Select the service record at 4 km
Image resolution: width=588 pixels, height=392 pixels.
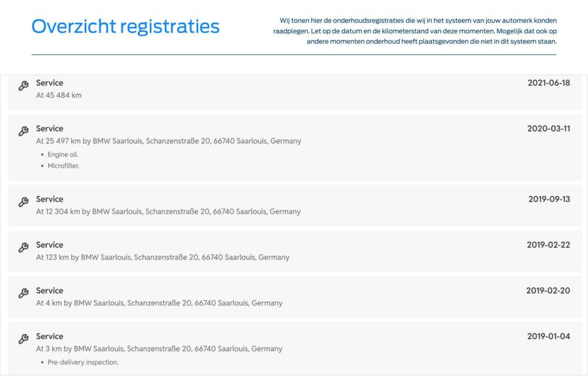[x=295, y=297]
